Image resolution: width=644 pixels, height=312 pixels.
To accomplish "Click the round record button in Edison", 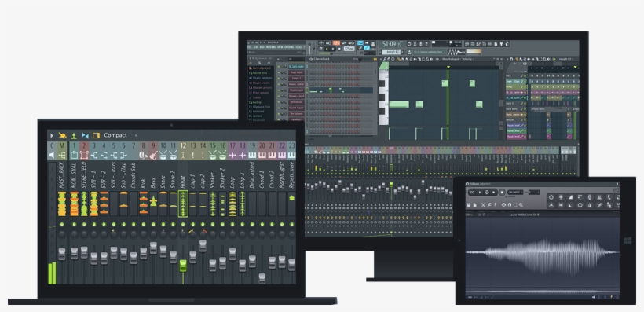I will pos(502,192).
